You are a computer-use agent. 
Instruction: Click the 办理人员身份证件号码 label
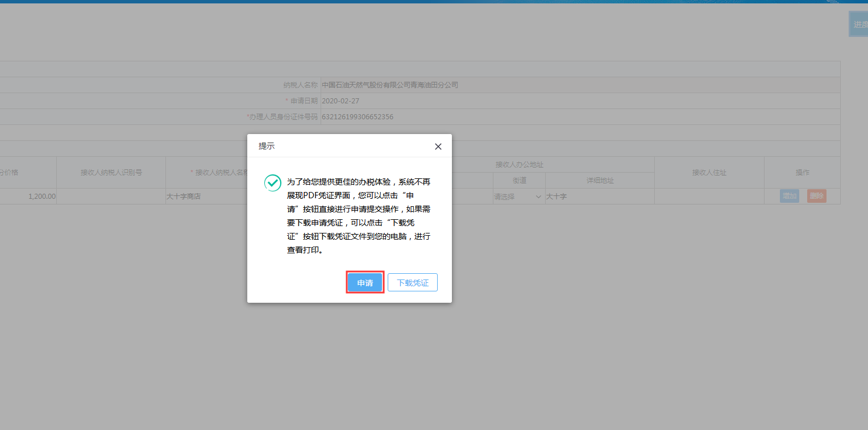282,117
